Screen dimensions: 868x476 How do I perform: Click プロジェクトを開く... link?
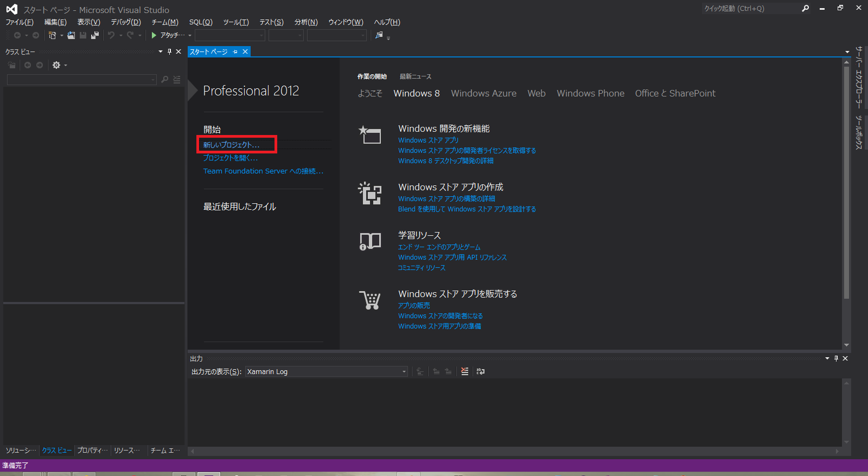231,158
